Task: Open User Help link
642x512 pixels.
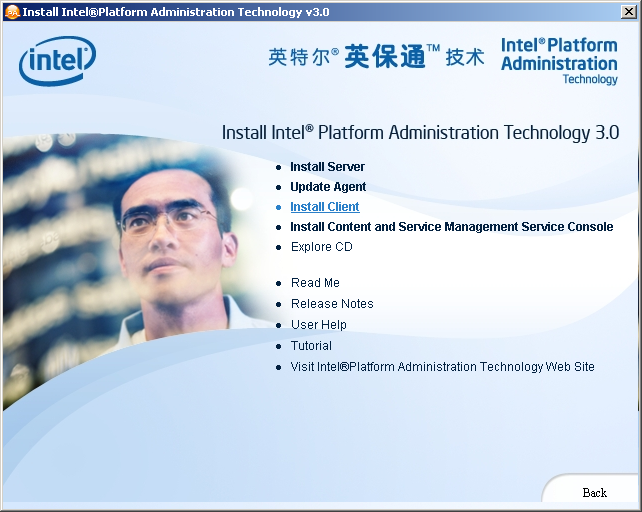Action: (x=319, y=324)
